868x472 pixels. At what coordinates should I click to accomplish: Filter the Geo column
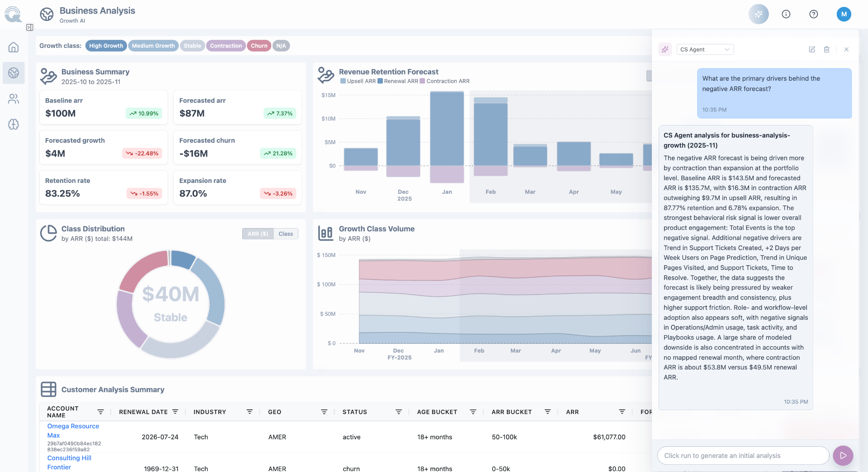pos(324,412)
